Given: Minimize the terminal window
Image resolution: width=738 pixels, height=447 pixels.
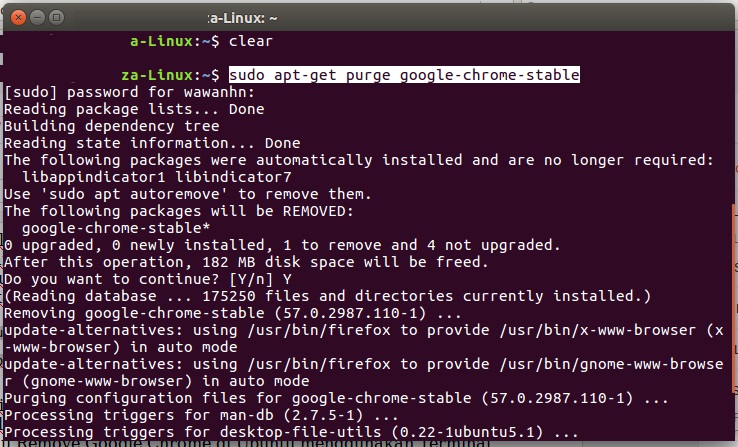Looking at the screenshot, I should click(x=37, y=18).
